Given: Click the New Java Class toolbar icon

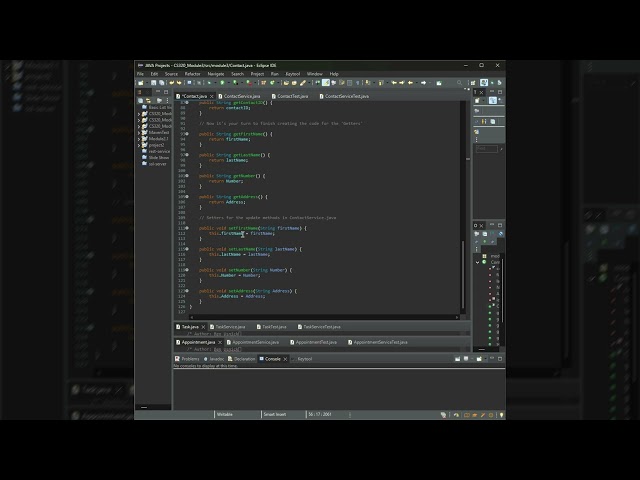Looking at the screenshot, I should coord(272,82).
